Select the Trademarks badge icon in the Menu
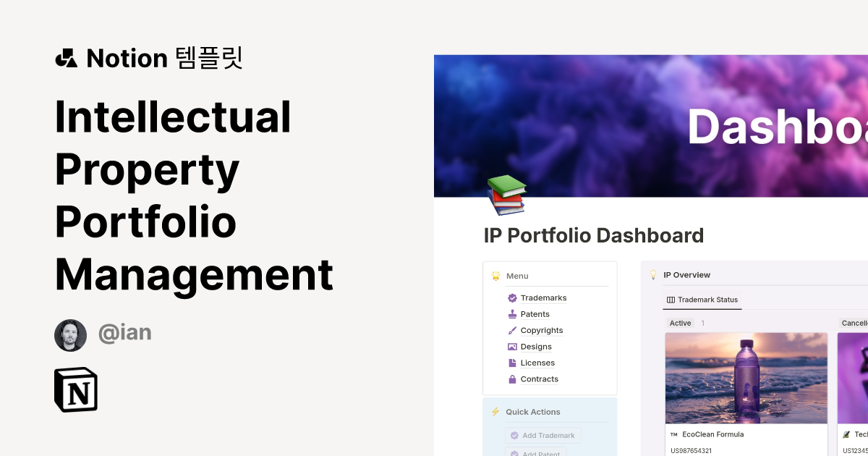This screenshot has height=456, width=868. (x=512, y=297)
